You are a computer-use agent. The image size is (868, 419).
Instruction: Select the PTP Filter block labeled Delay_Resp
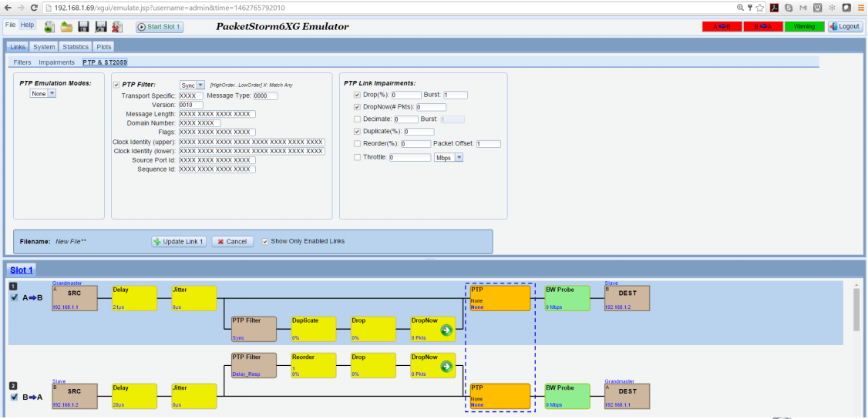(x=254, y=365)
